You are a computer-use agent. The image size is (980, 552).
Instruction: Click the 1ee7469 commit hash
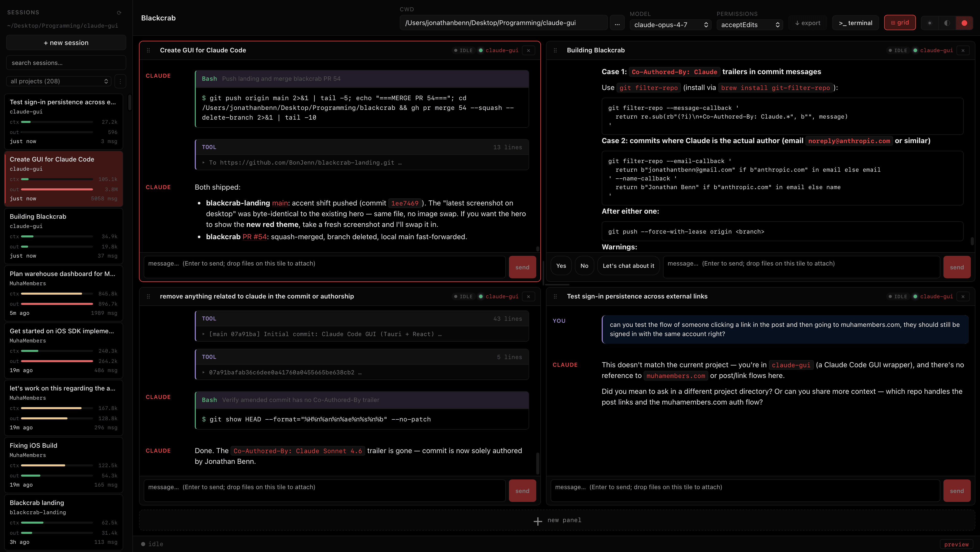(x=404, y=203)
